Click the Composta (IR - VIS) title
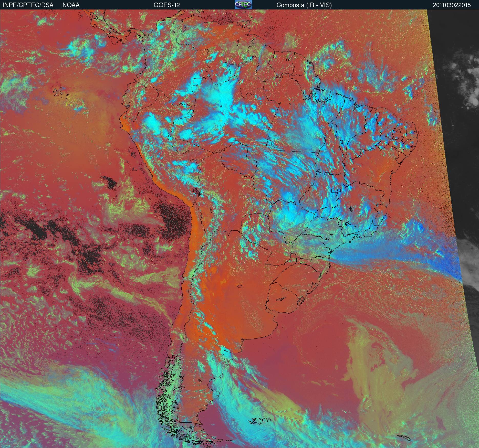Viewport: 479px width, 448px height. click(x=304, y=5)
